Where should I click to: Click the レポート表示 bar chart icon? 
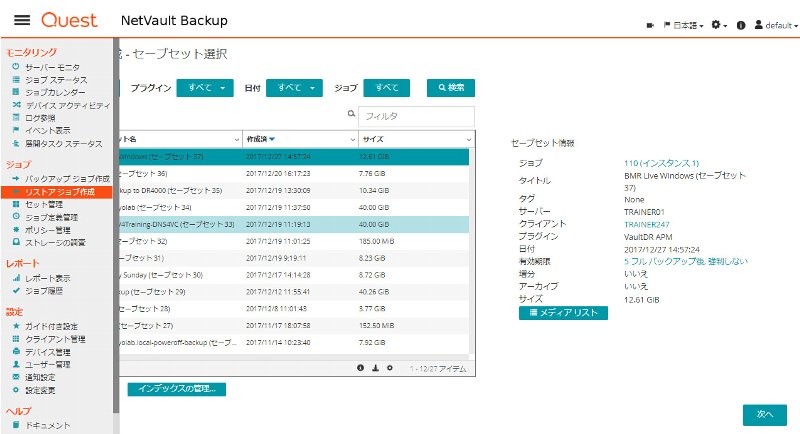coord(16,278)
